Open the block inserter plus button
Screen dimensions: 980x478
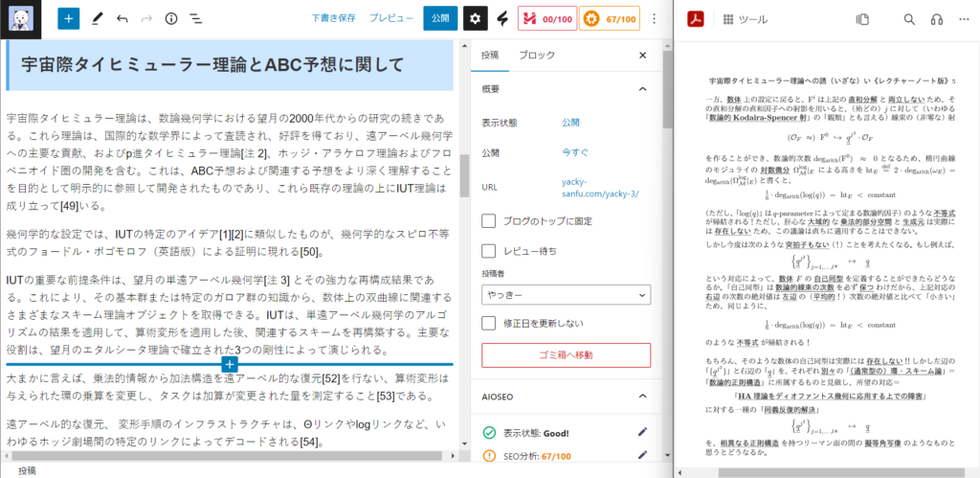click(x=68, y=19)
